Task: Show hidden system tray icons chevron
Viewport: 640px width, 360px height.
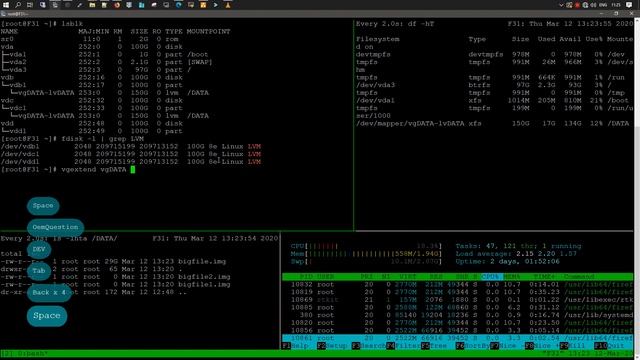Action: tap(561, 5)
